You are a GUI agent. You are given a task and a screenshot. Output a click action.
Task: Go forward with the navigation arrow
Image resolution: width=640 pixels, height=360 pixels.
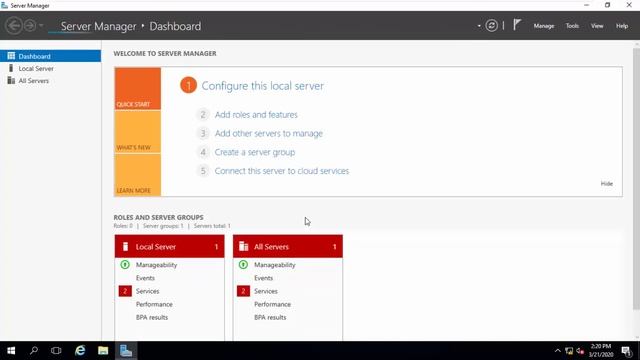tap(30, 26)
